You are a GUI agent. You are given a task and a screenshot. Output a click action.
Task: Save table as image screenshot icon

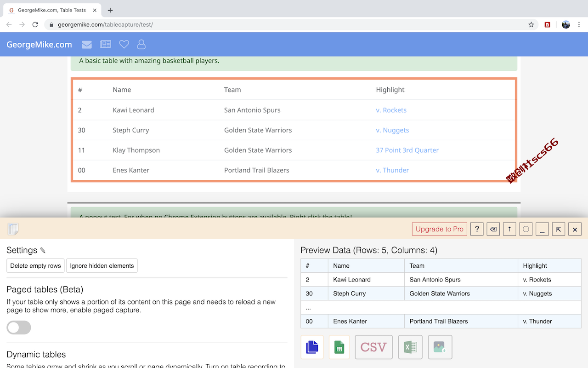440,347
